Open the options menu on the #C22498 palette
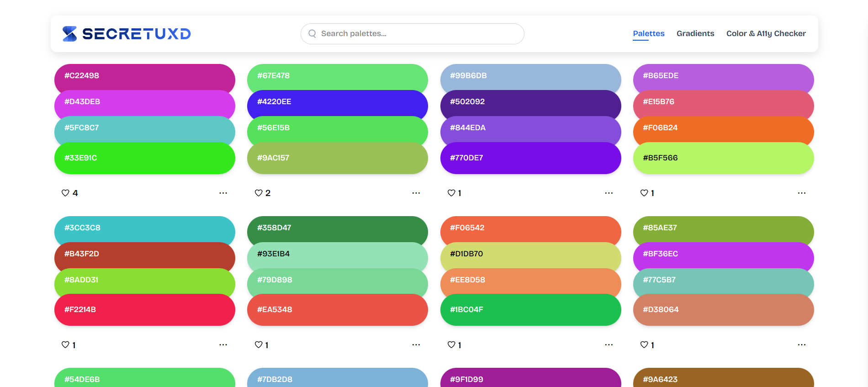The width and height of the screenshot is (868, 387). pyautogui.click(x=223, y=193)
